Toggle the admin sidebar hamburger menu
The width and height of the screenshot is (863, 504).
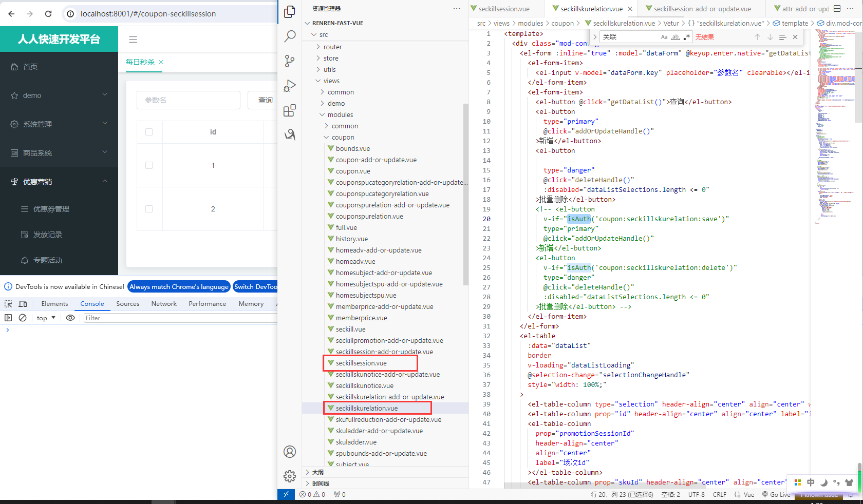pos(133,40)
